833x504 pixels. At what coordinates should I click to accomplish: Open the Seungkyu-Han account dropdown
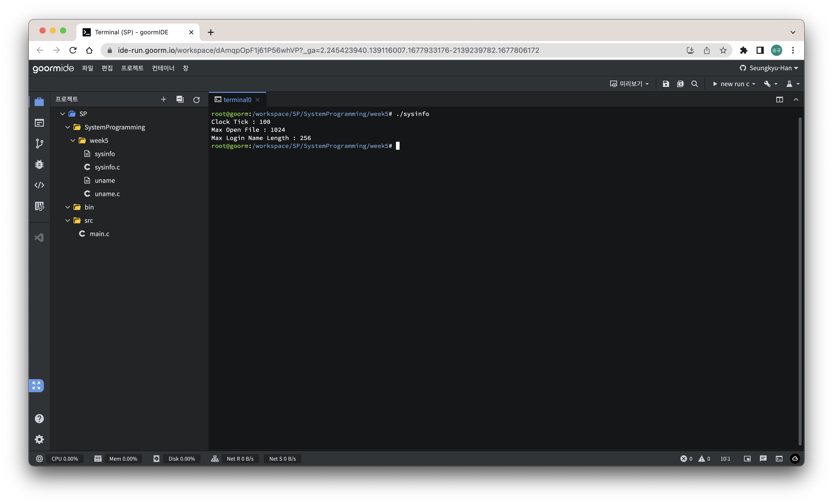(769, 68)
